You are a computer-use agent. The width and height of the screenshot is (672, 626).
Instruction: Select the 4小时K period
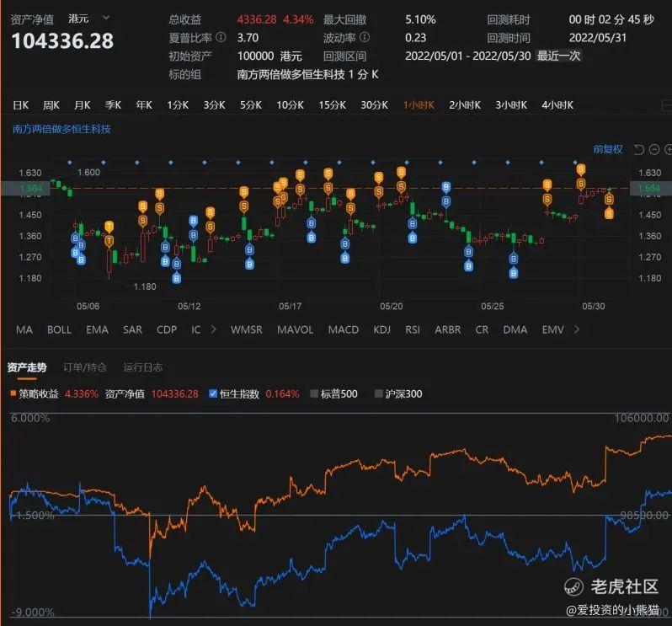[x=557, y=105]
